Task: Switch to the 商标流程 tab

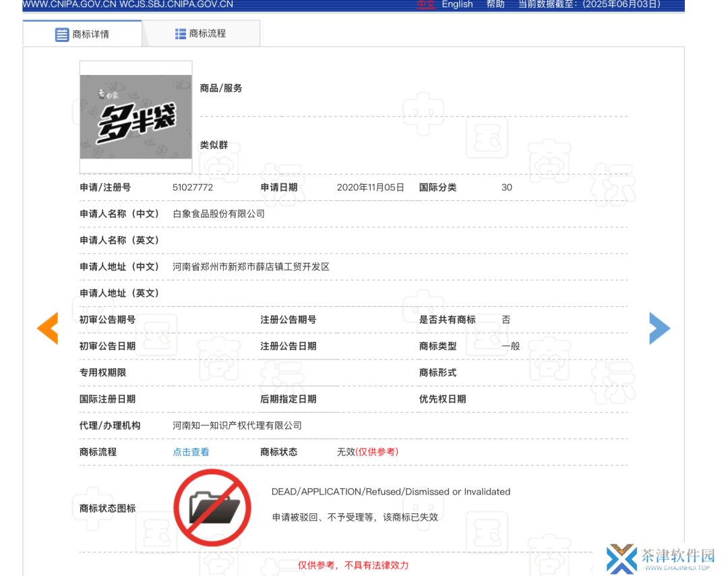Action: (201, 34)
